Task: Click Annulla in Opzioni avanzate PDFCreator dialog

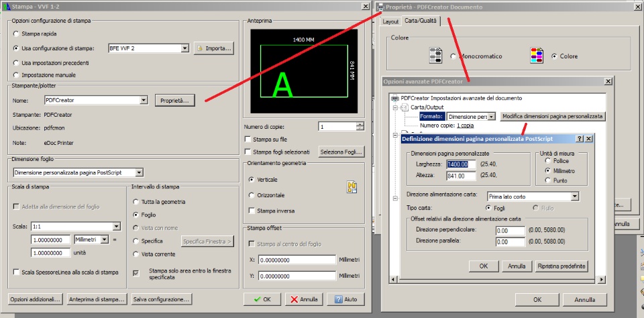Action: point(585,299)
